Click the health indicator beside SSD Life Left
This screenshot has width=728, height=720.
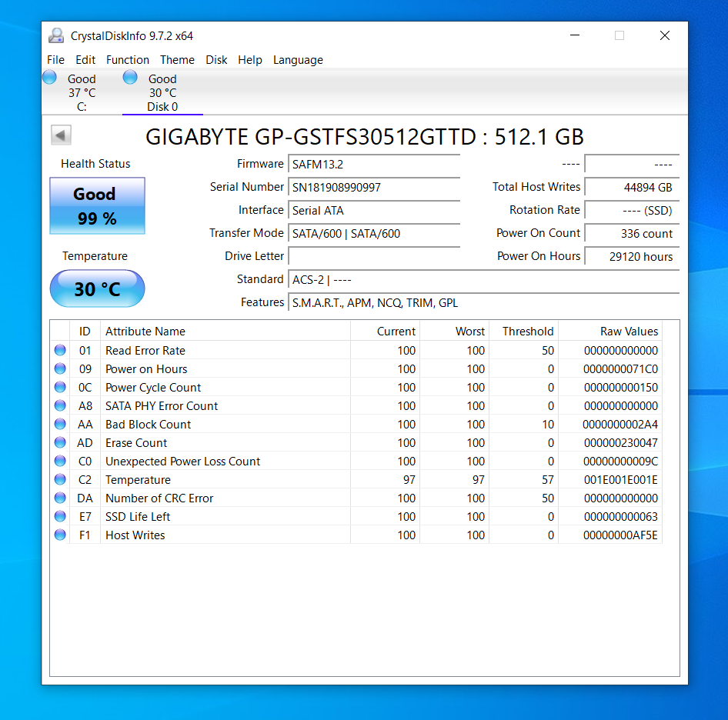pyautogui.click(x=59, y=516)
